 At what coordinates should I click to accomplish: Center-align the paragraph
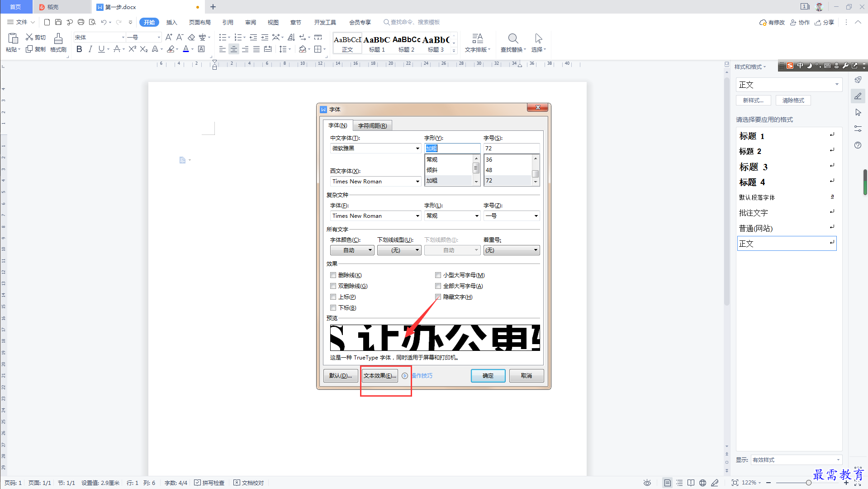[x=233, y=49]
